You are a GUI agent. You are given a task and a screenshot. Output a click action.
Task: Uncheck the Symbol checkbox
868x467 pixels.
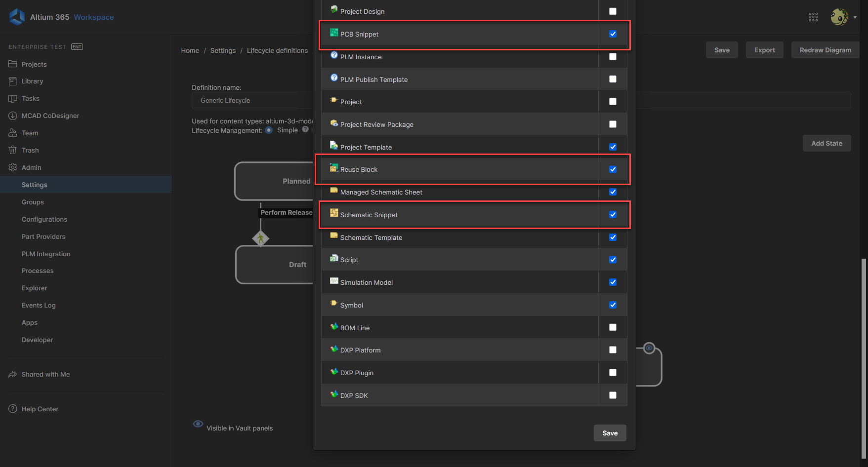tap(613, 305)
